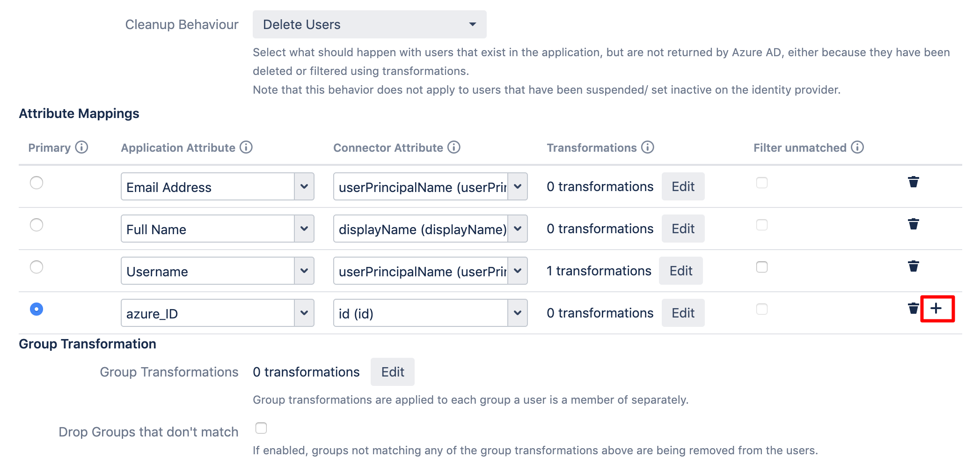Show Filter unmatched info tooltip

(x=857, y=148)
